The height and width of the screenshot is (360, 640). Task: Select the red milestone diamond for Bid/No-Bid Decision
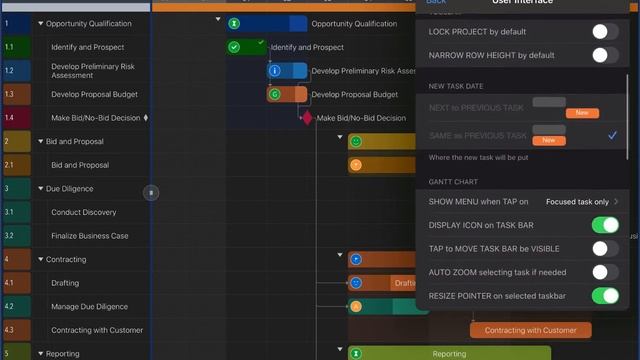click(x=307, y=118)
